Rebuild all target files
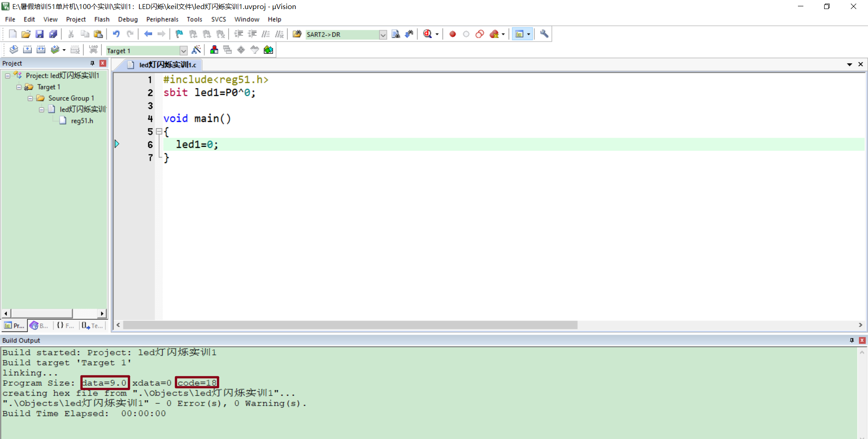Image resolution: width=868 pixels, height=439 pixels. point(41,50)
